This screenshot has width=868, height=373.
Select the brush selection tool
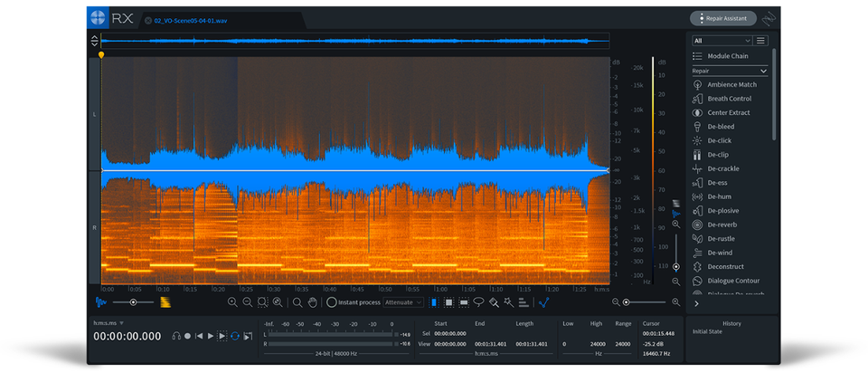[x=494, y=302]
